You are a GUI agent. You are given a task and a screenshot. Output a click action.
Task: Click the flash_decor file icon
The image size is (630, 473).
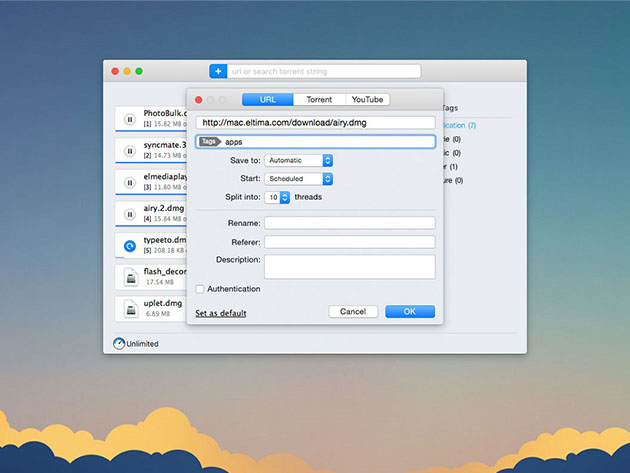130,276
